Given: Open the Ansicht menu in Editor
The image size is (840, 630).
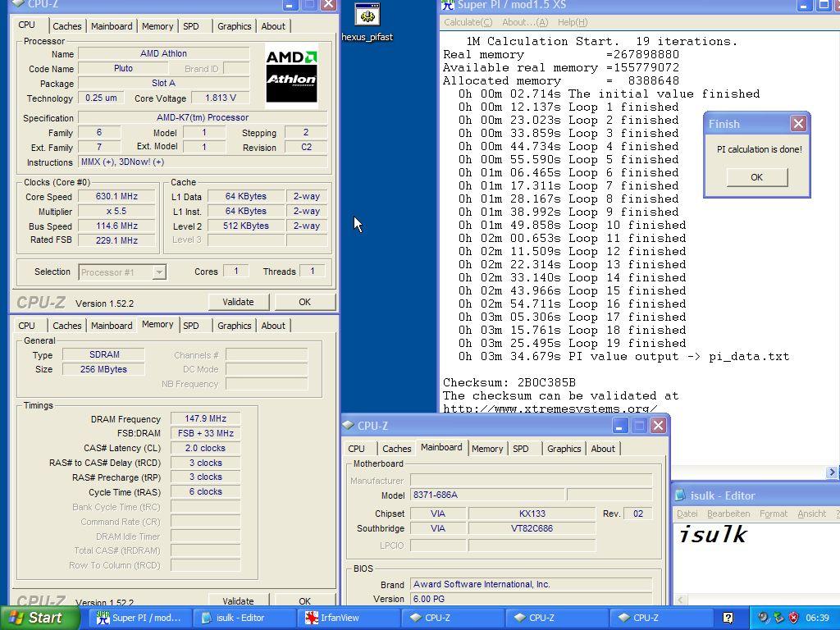Looking at the screenshot, I should click(x=811, y=514).
